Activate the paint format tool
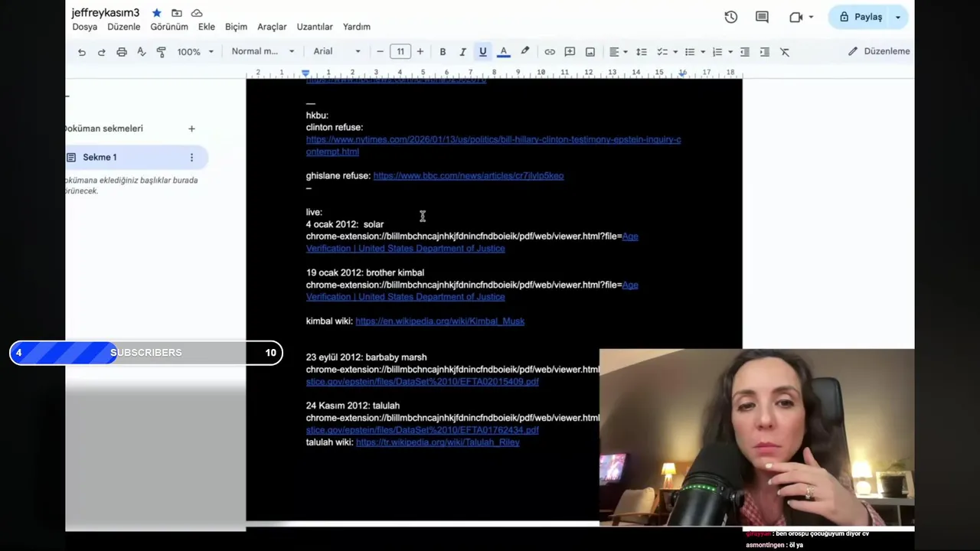The image size is (980, 551). coord(162,52)
